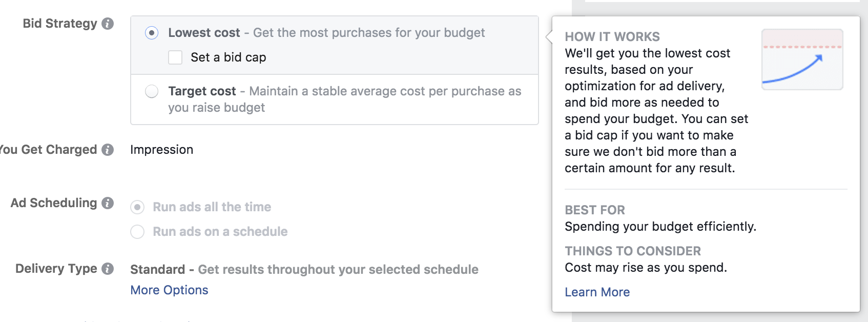Viewport: 868px width, 322px height.
Task: Click the Standard delivery type text
Action: 158,270
